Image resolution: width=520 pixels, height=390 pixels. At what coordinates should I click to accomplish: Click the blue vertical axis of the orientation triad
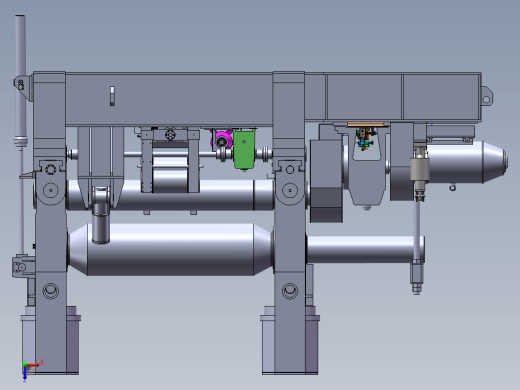click(x=25, y=374)
